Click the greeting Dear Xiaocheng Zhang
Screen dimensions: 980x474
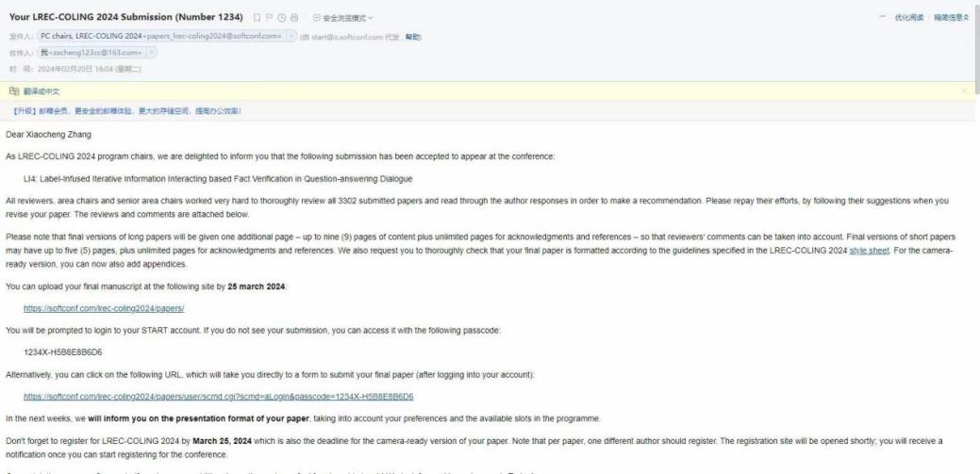click(x=48, y=134)
